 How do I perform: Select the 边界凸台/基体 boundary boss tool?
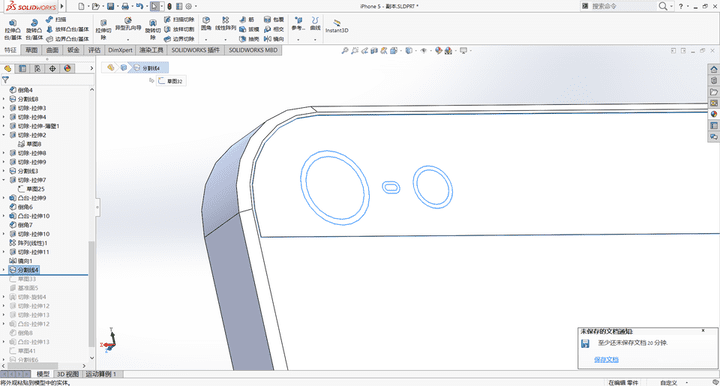[x=68, y=39]
